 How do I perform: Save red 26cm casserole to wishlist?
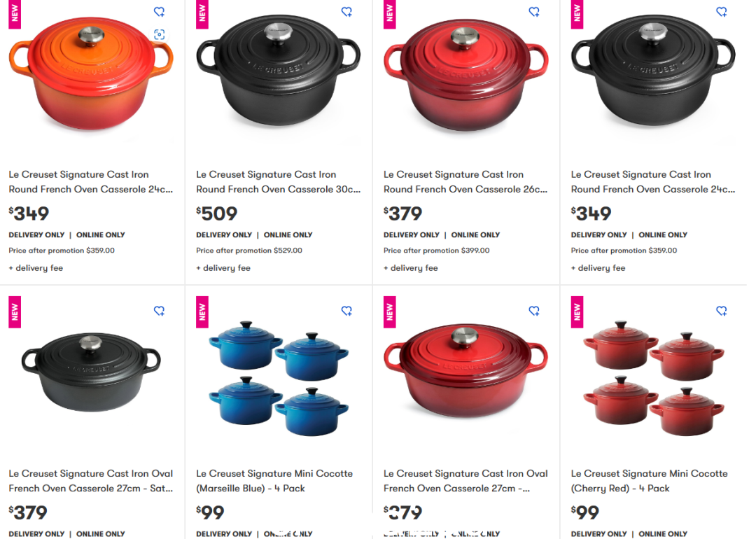(x=534, y=12)
